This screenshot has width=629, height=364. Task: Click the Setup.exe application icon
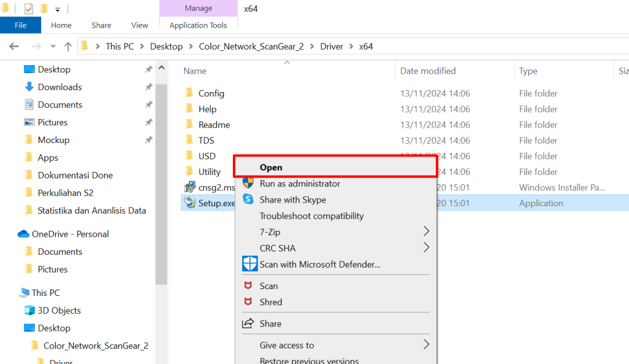pos(189,203)
